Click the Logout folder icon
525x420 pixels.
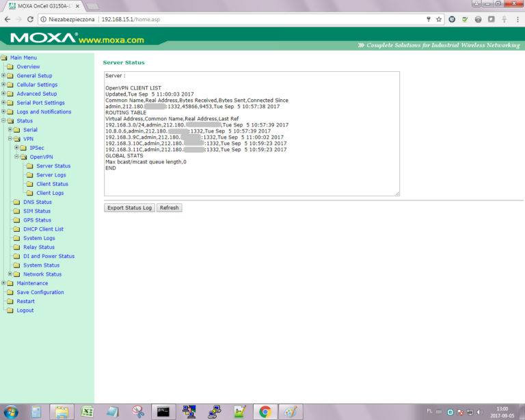pos(10,311)
